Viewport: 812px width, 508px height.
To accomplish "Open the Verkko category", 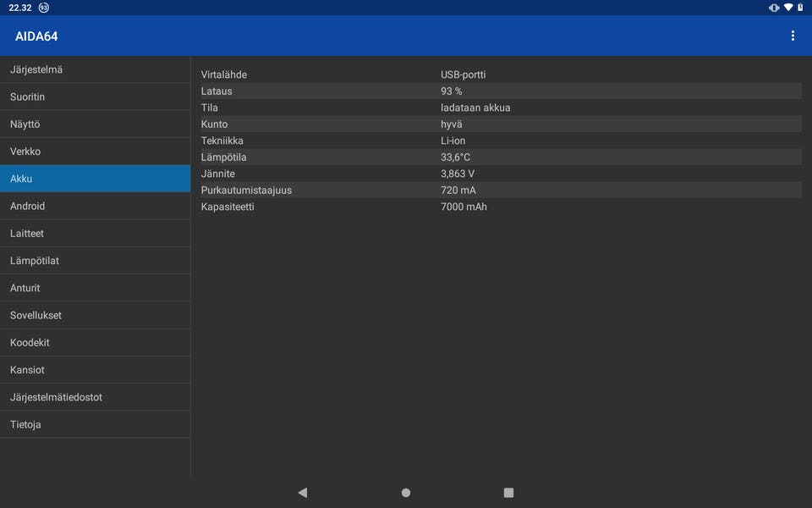I will pos(96,152).
